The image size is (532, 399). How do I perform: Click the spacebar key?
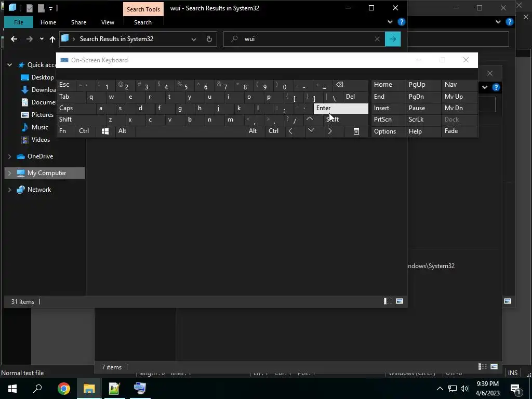[190, 131]
